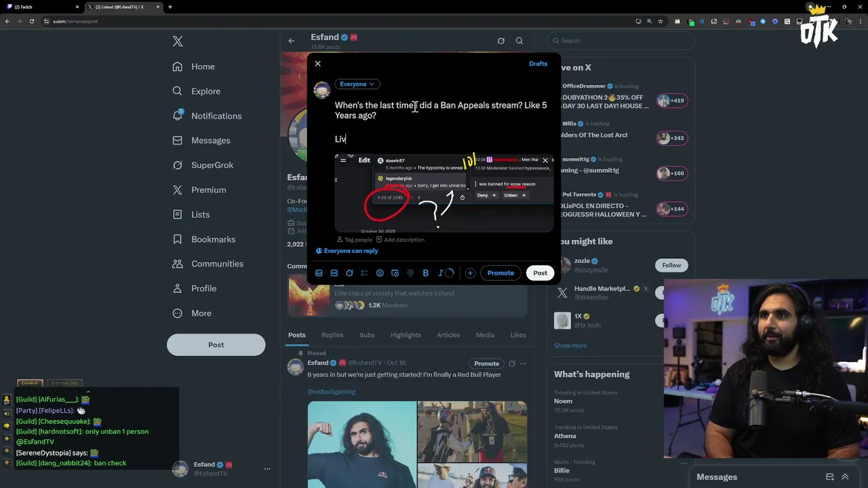Open account menu dots next to Esfand

[x=267, y=469]
